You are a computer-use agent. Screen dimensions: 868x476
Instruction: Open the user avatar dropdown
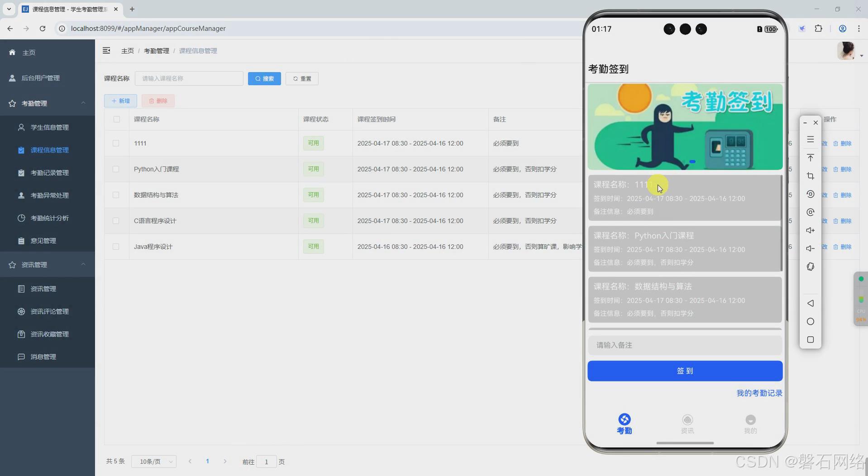[850, 51]
